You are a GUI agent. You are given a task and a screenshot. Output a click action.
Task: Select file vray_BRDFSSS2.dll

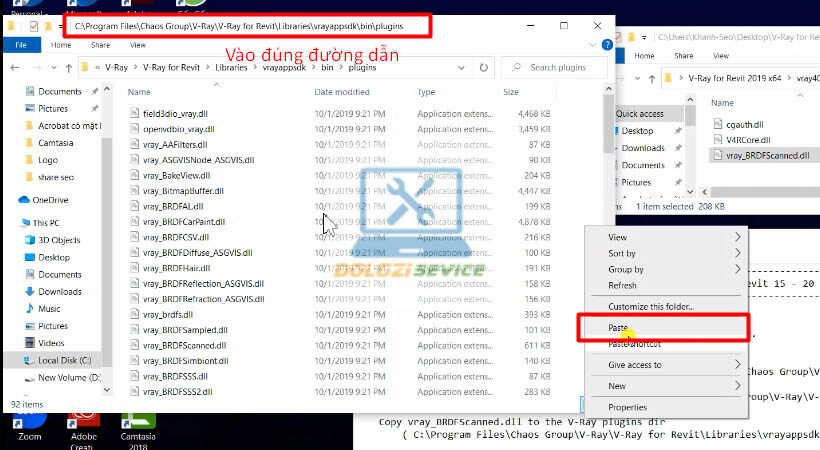tap(177, 392)
